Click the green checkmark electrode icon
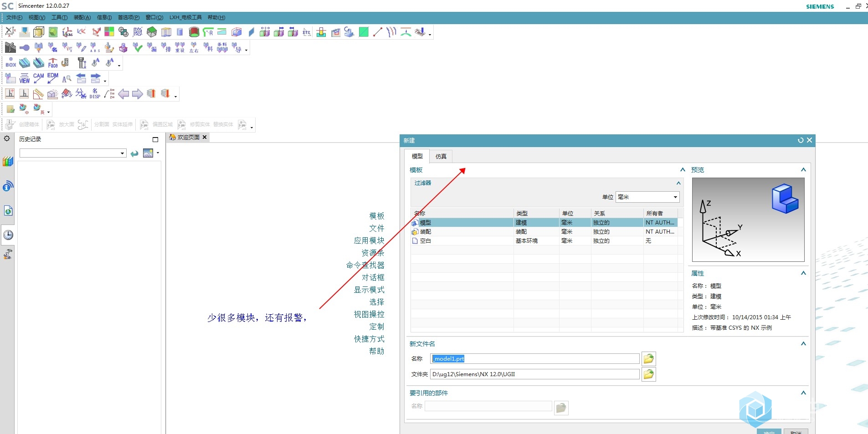This screenshot has height=434, width=868. (138, 47)
